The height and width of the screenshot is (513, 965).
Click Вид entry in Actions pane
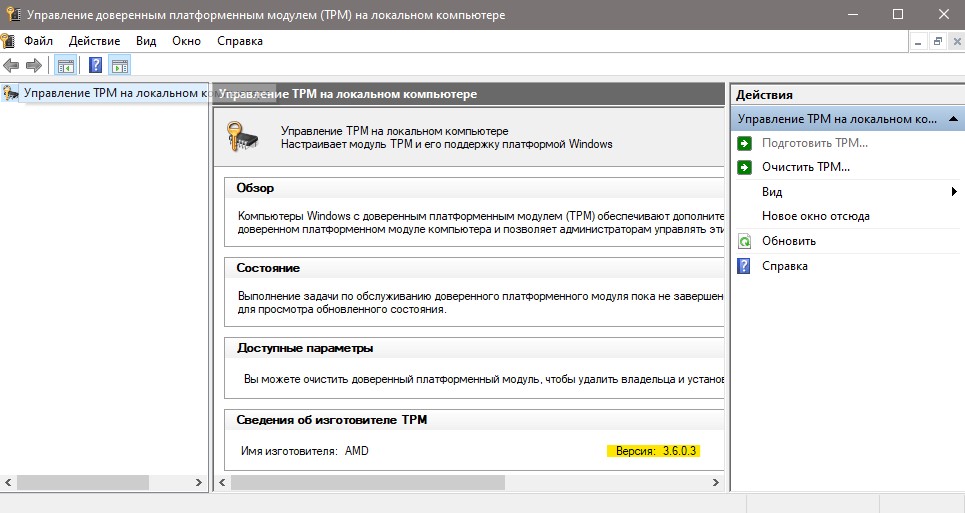click(x=772, y=192)
